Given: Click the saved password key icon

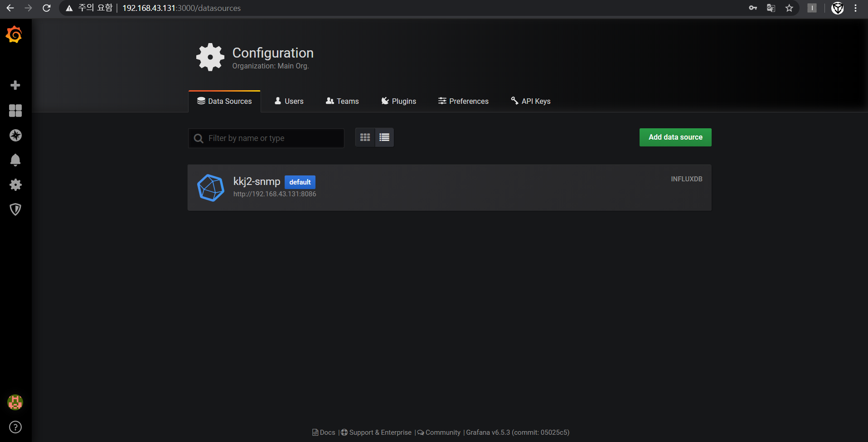Looking at the screenshot, I should [753, 8].
